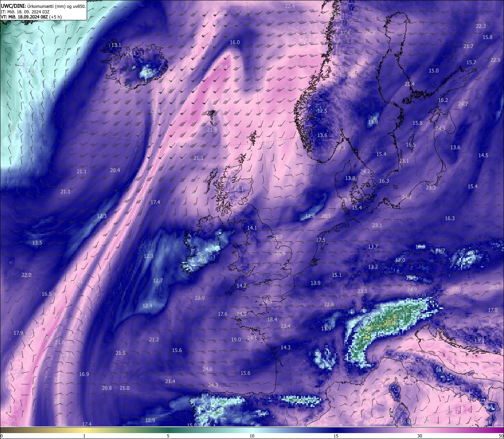Viewport: 504px width, 439px height.
Task: Click the 22.3 value label
Action: coord(481,26)
